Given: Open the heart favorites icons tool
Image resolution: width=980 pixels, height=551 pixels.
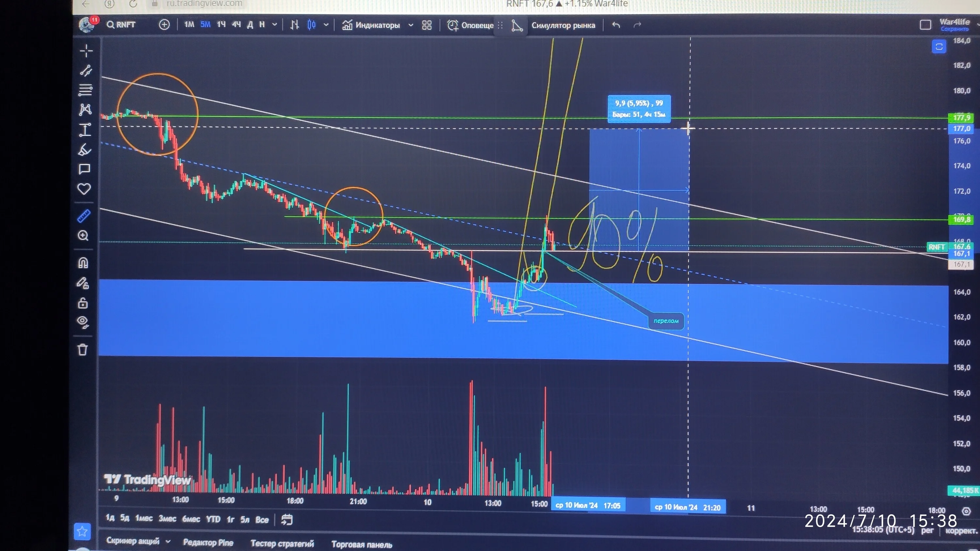Looking at the screenshot, I should point(84,189).
